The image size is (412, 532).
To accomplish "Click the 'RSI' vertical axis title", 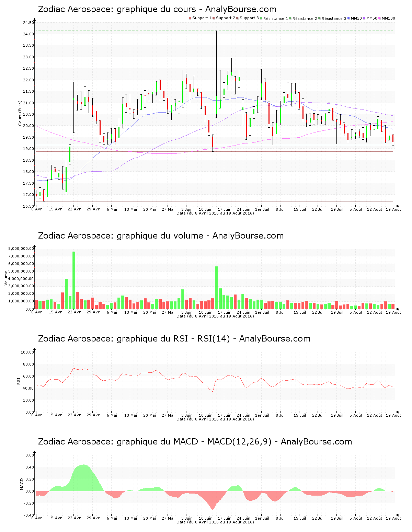I will tap(19, 381).
